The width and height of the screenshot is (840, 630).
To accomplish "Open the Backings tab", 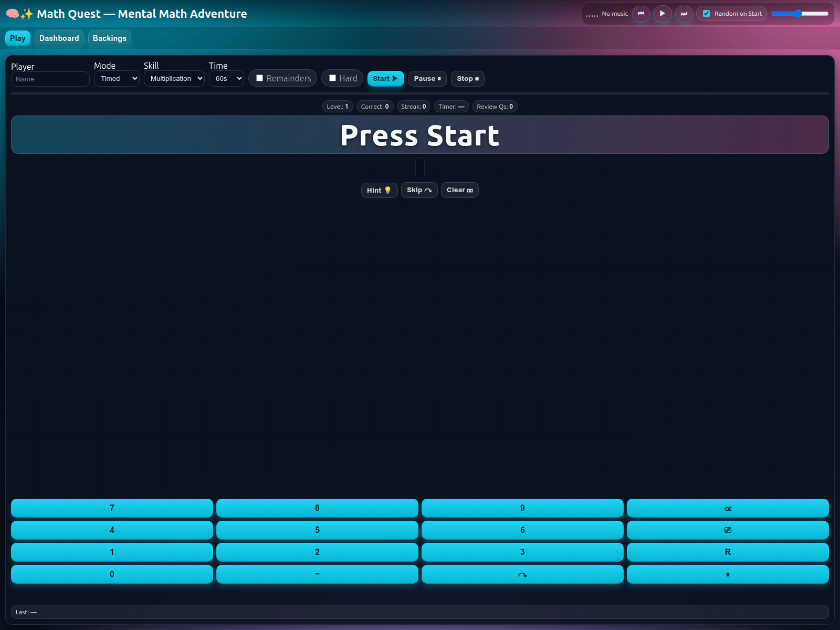I will tap(109, 38).
